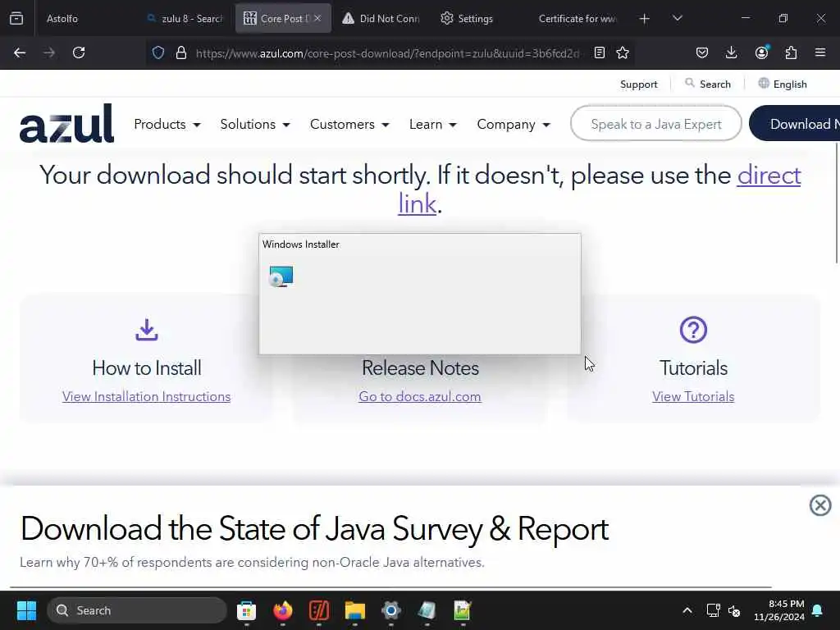Switch to the Certificate tab
Screen dimensions: 840x630
pyautogui.click(x=577, y=19)
